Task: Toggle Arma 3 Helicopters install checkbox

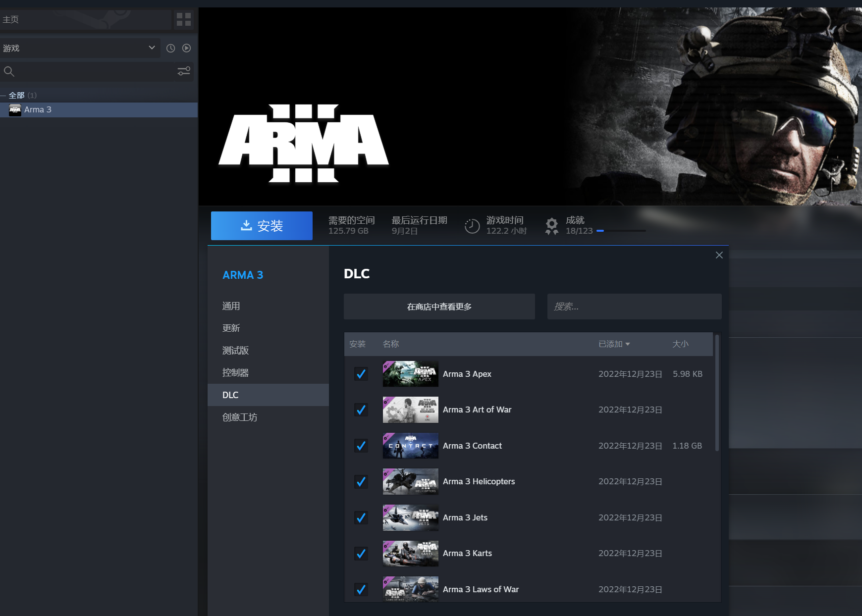Action: [361, 481]
